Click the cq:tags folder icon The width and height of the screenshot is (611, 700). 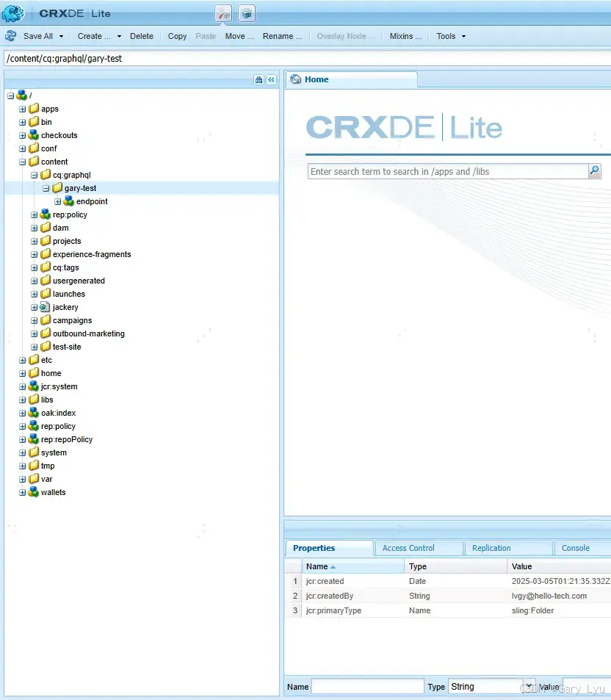(x=45, y=267)
